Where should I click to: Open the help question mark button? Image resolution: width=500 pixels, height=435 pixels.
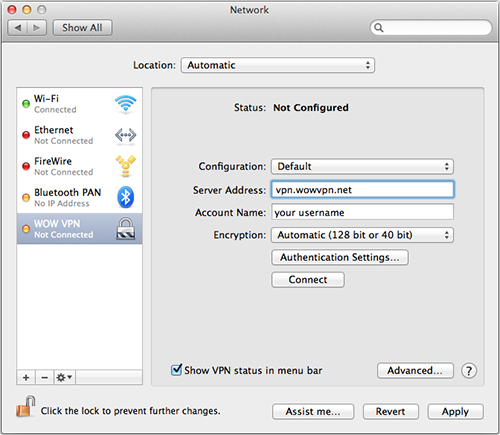coord(469,370)
